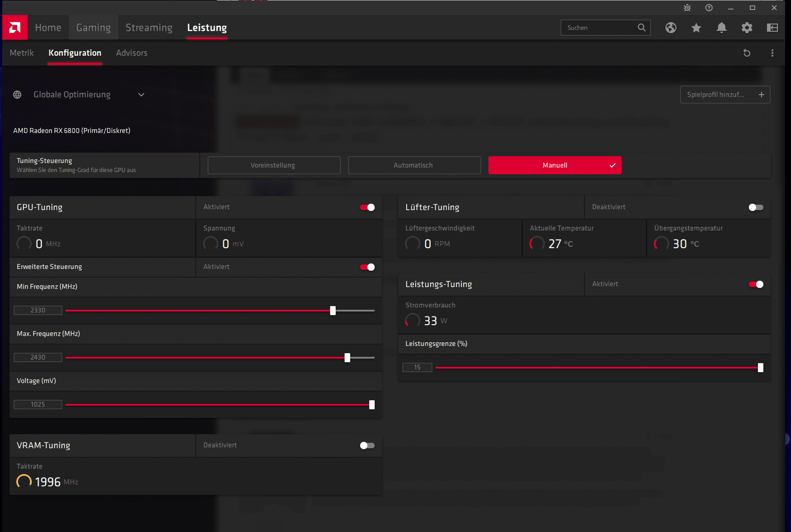Switch to the Metrik sub-tab
The height and width of the screenshot is (532, 791).
tap(22, 53)
